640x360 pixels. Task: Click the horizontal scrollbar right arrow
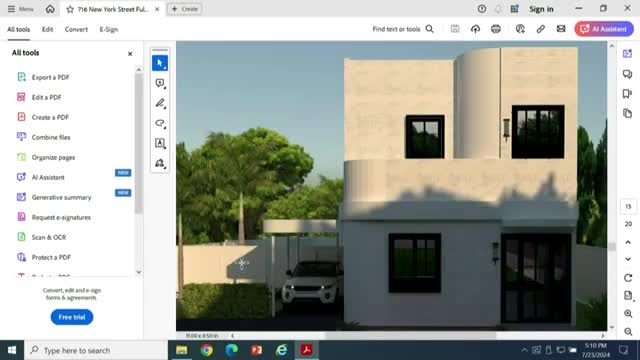point(602,336)
